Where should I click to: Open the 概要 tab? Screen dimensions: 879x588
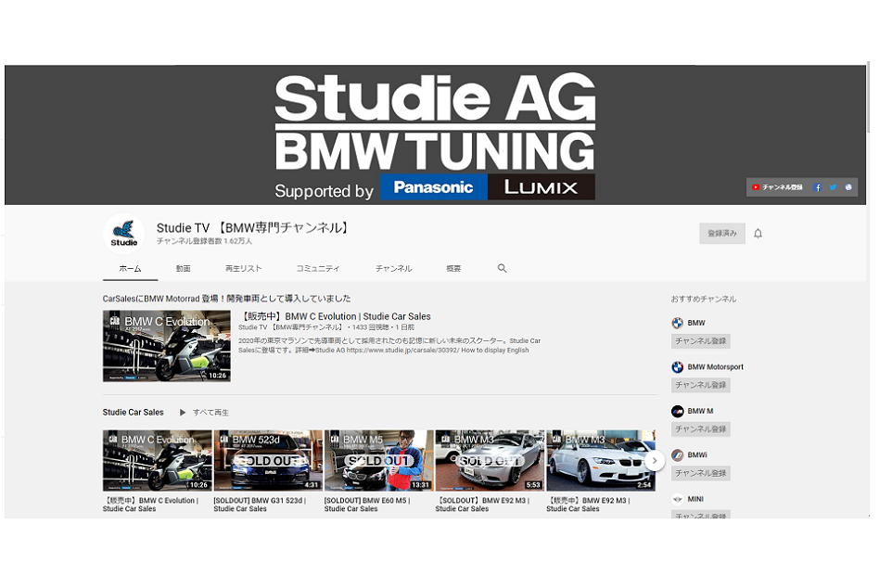pos(453,269)
